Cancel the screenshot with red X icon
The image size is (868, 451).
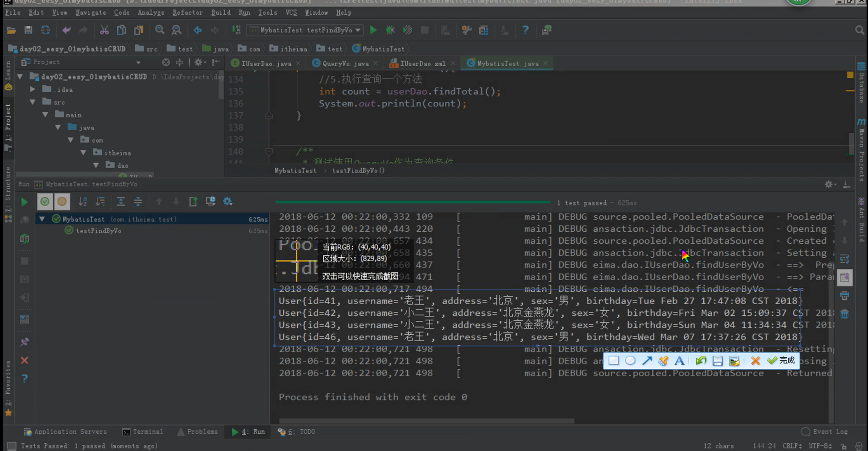(755, 360)
